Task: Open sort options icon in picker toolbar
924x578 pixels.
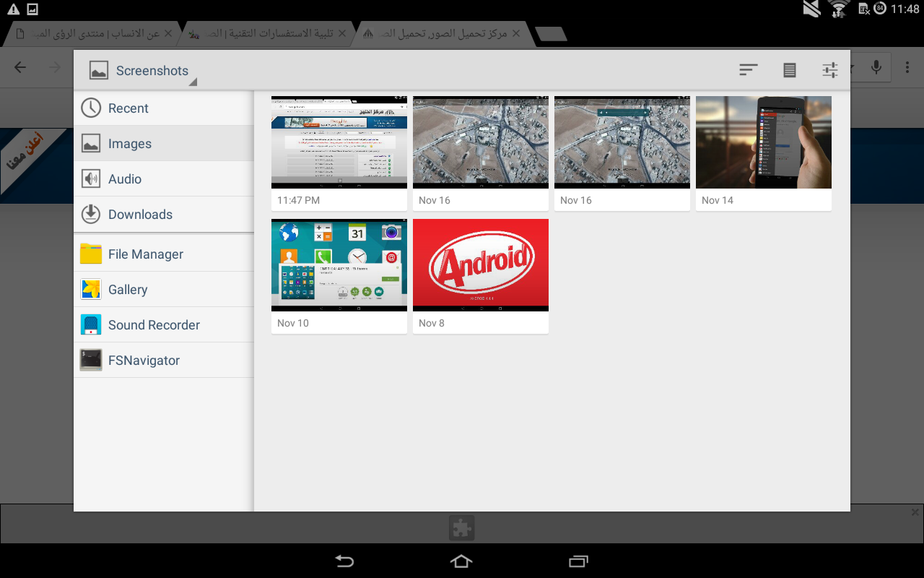Action: pos(748,70)
